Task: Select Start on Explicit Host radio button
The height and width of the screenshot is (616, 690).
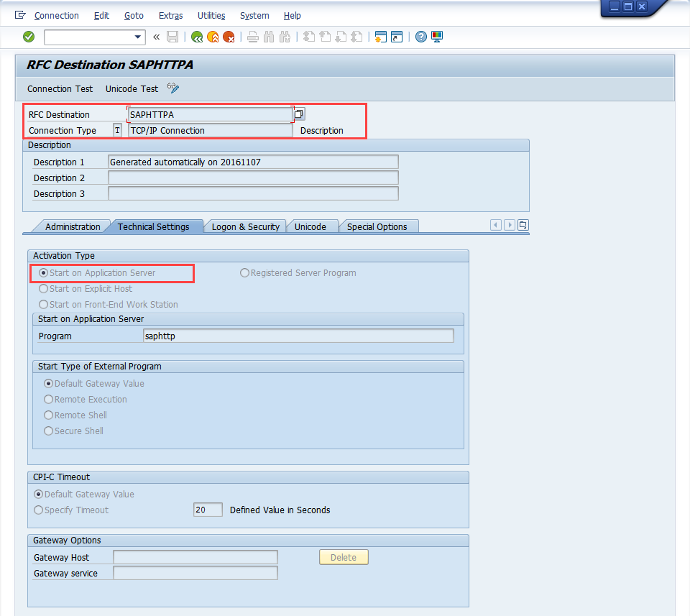Action: click(x=43, y=289)
